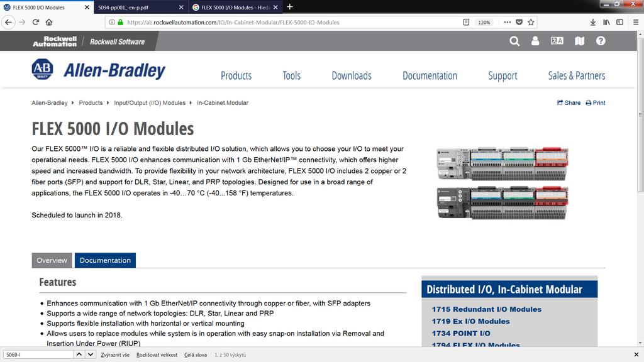The width and height of the screenshot is (644, 362).
Task: Toggle Rozlišovat velikost match case
Action: pos(157,355)
